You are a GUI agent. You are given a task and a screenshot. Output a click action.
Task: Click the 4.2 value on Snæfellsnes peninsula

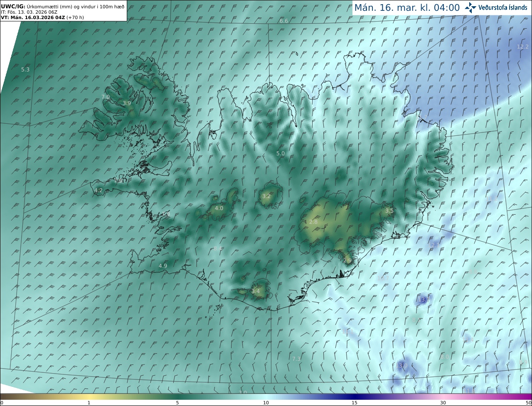pyautogui.click(x=99, y=190)
